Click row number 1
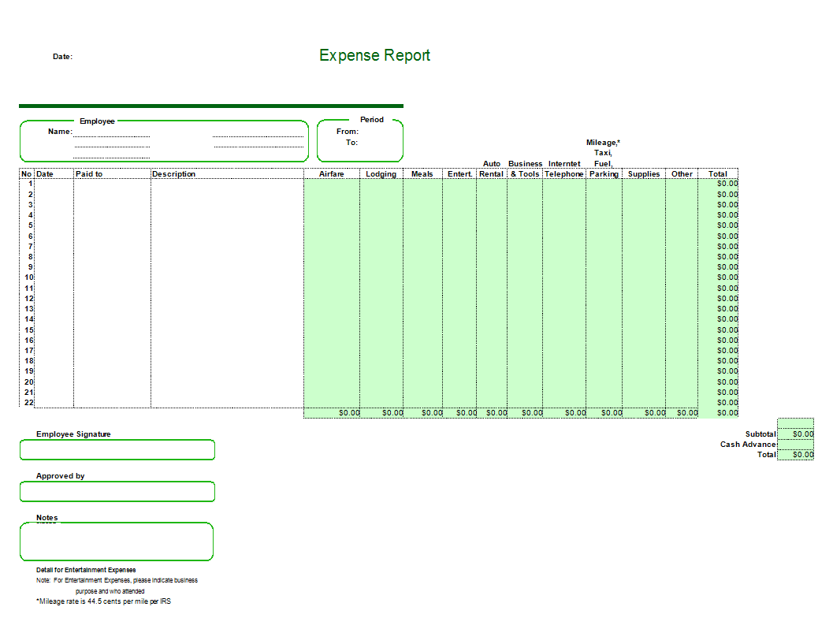The height and width of the screenshot is (644, 833). (x=30, y=184)
